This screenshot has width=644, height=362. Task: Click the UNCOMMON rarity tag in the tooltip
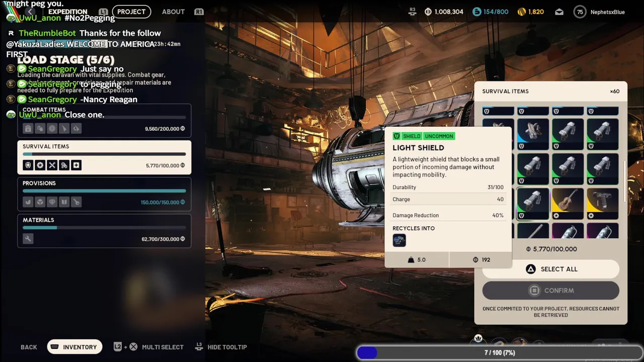pos(439,136)
